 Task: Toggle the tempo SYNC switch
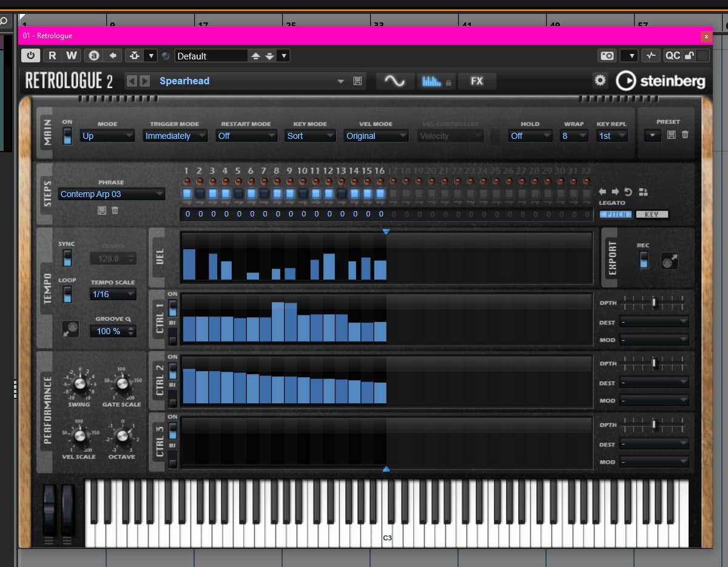[67, 258]
